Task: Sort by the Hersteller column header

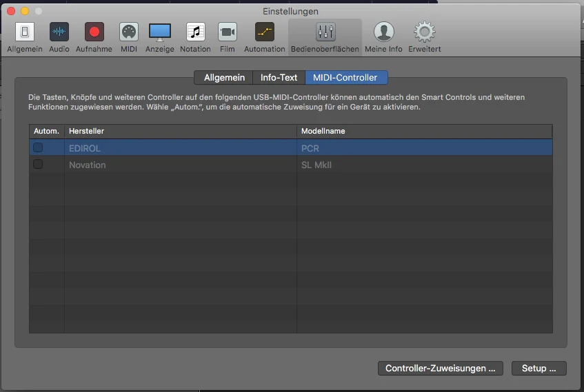Action: pyautogui.click(x=180, y=131)
